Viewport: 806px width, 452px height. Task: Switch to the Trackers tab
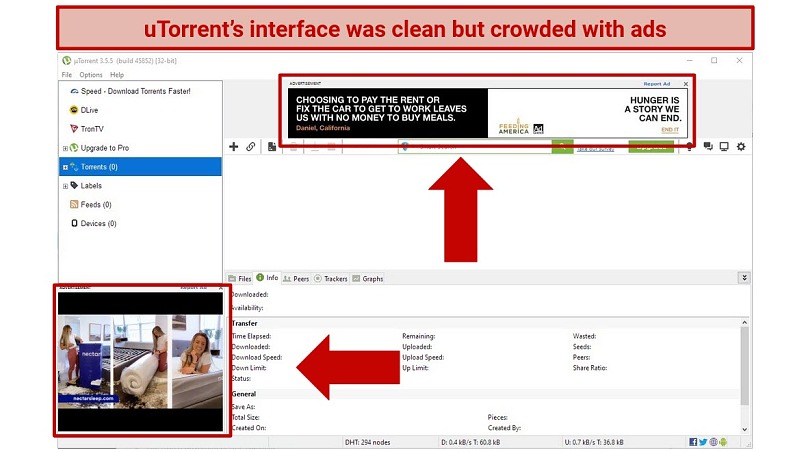click(x=331, y=278)
